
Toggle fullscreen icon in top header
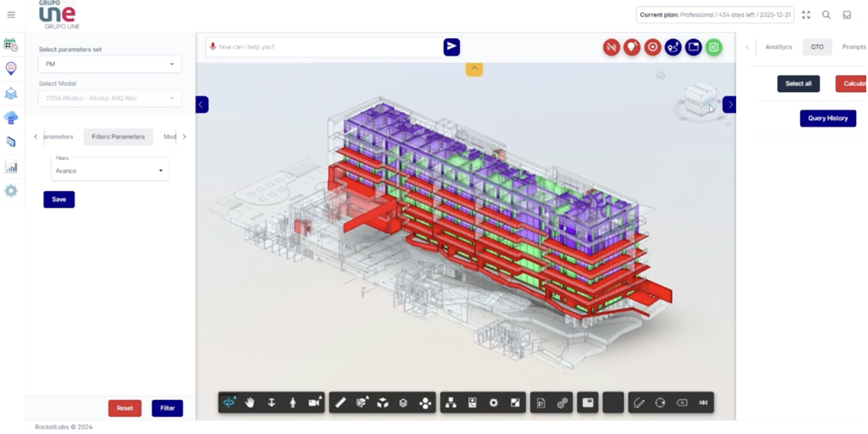pos(806,15)
